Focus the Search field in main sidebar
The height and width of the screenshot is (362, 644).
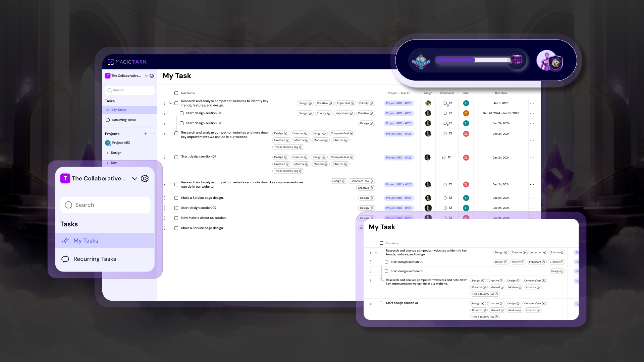coord(129,90)
